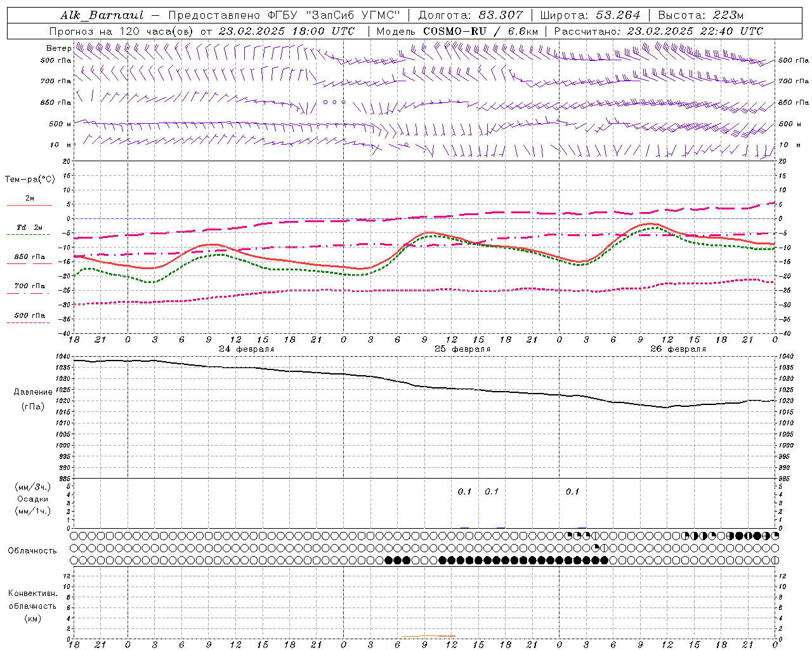Click the 24 февраля date label
Image resolution: width=812 pixels, height=650 pixels.
[x=247, y=349]
